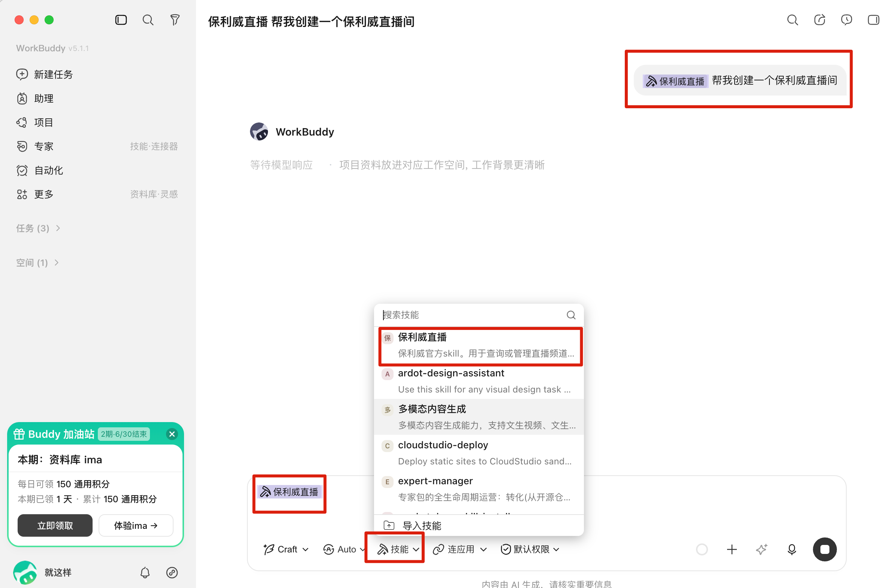Screen dimensions: 889x588
Task: Open search in the sidebar header
Action: coord(148,20)
